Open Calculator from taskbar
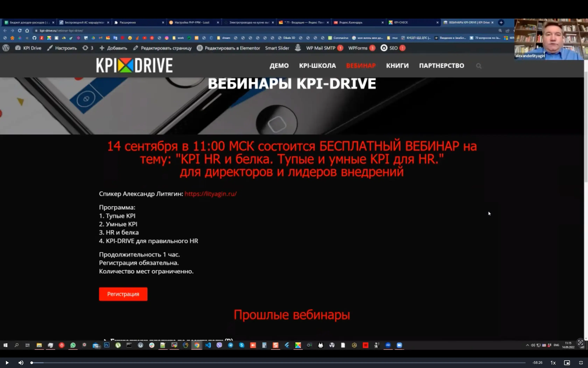 point(264,345)
